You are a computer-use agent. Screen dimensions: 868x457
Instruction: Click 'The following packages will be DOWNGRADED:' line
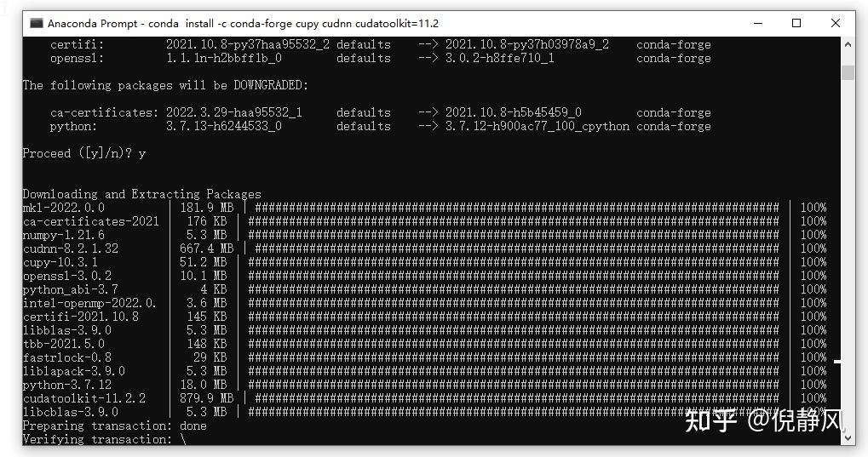pos(165,85)
